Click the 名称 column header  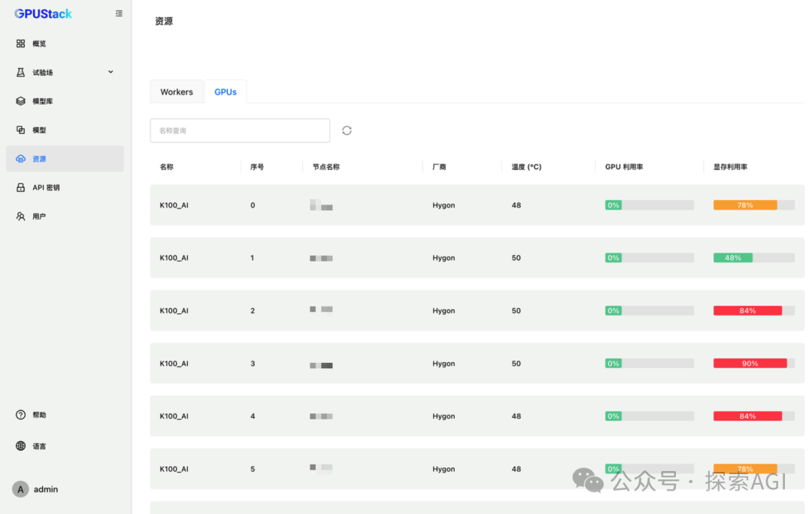click(x=166, y=167)
